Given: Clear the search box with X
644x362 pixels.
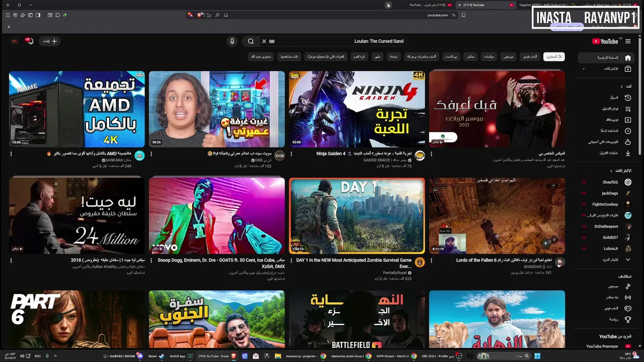Looking at the screenshot, I should [x=264, y=41].
